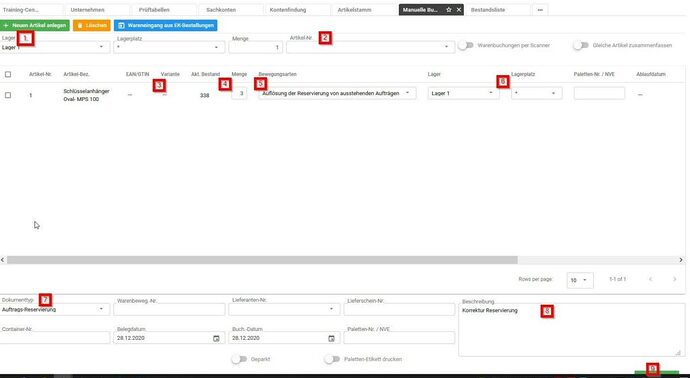Click the star icon on Manuelle Bu... tab
The width and height of the screenshot is (690, 378).
click(449, 10)
